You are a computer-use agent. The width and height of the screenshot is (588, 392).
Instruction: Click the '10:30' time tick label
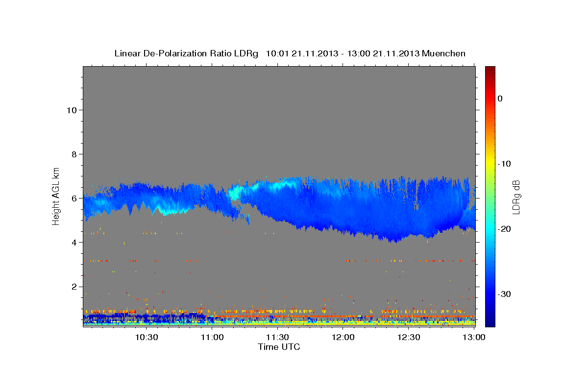point(147,338)
